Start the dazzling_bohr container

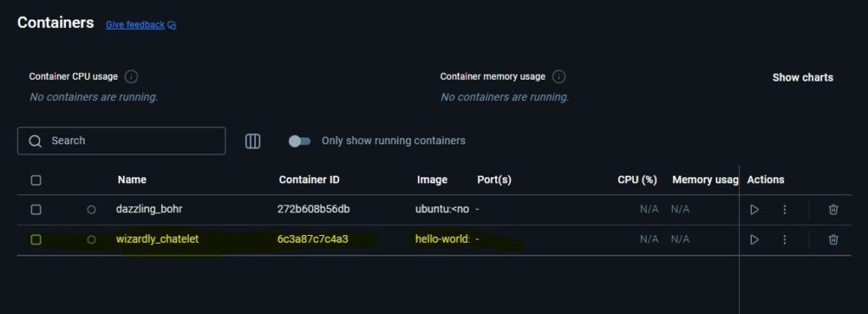(x=754, y=210)
